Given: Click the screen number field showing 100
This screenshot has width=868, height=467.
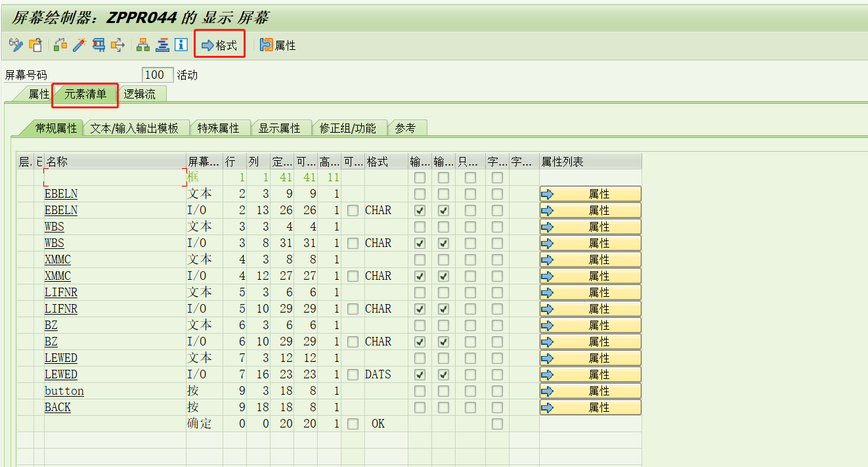Looking at the screenshot, I should pos(157,74).
